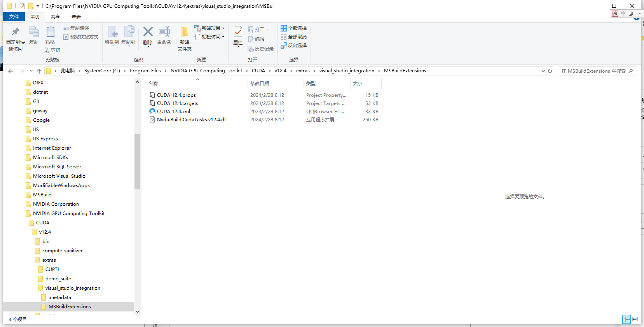Sort files by Name (名称) column header
644x327 pixels.
(x=154, y=84)
